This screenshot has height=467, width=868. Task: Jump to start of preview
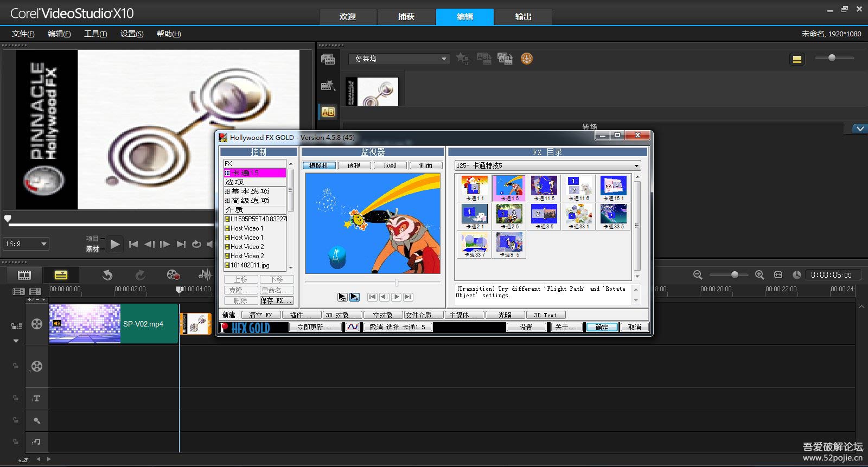click(x=133, y=245)
